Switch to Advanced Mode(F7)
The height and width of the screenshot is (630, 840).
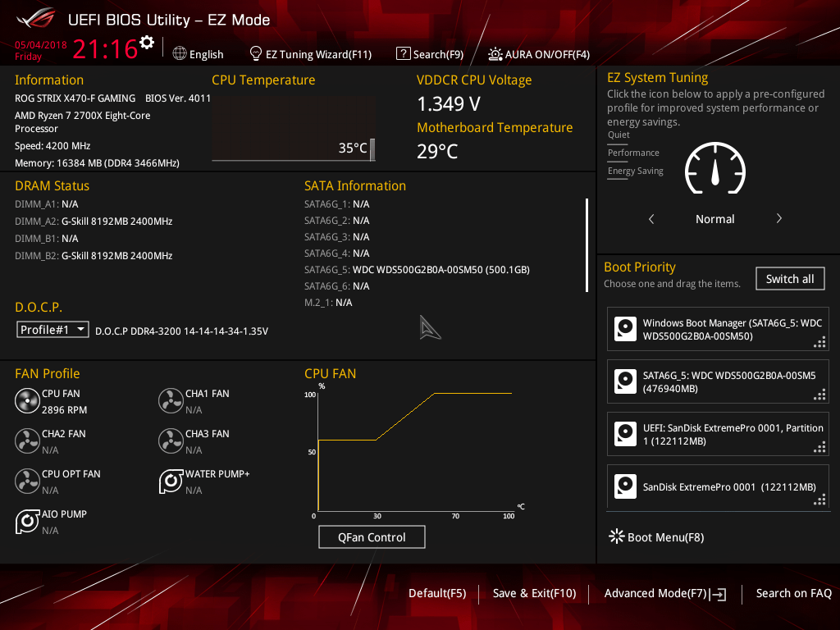pyautogui.click(x=665, y=594)
